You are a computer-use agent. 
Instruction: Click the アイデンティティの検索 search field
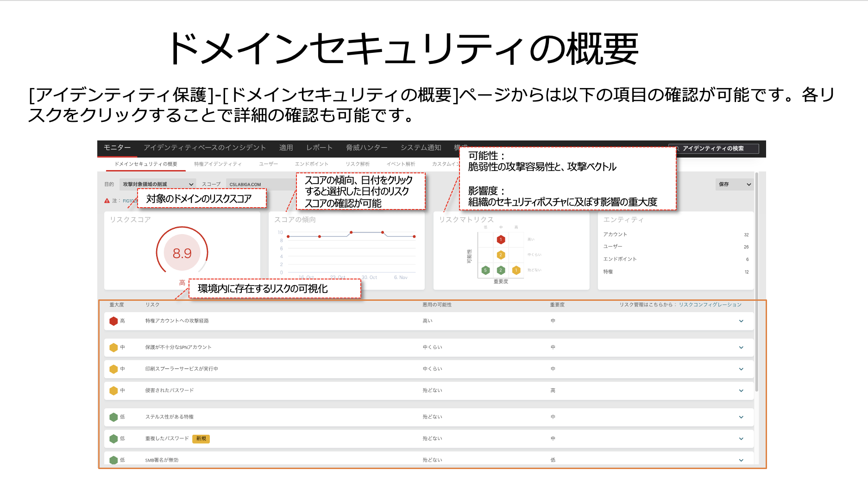point(714,148)
